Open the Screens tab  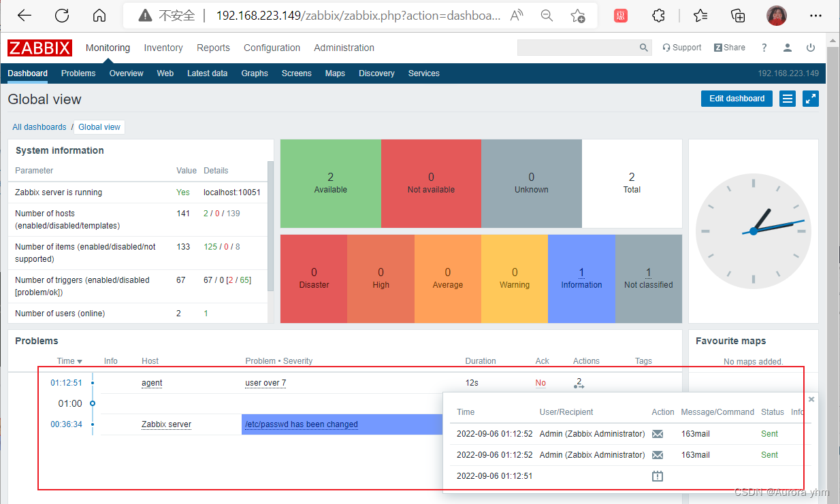click(296, 73)
